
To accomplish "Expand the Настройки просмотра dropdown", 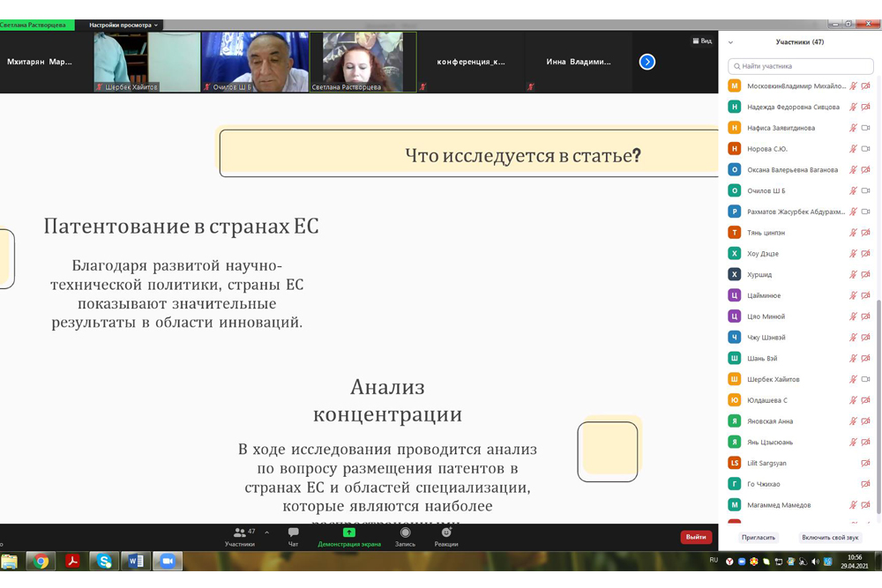I will point(123,26).
